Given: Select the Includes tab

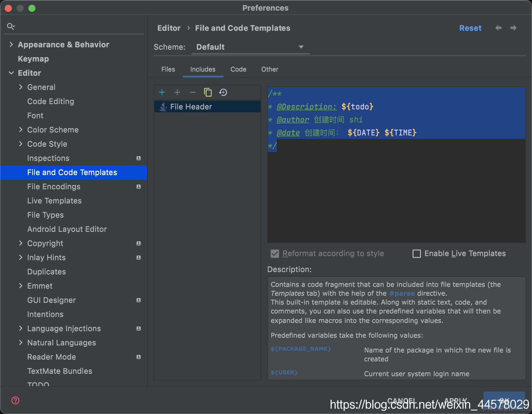Looking at the screenshot, I should coord(203,69).
